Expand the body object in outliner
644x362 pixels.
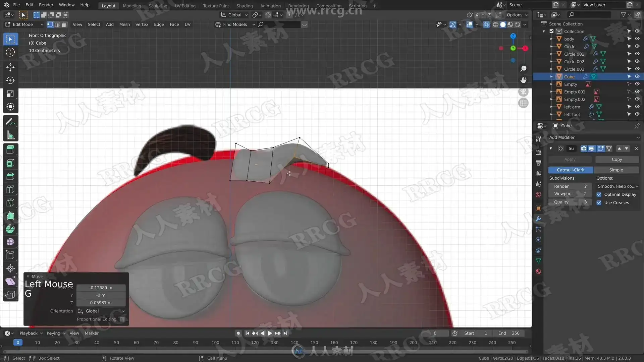[x=551, y=39]
